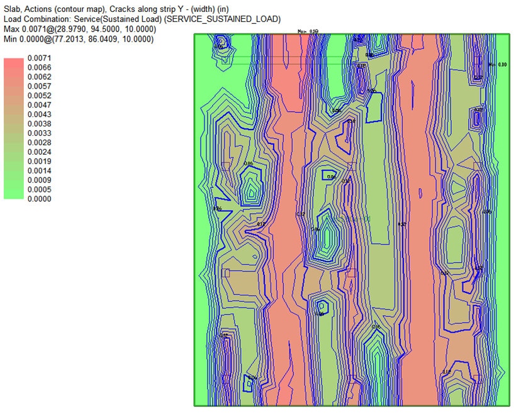Click the 0.0024 legend value
The image size is (521, 420).
tap(38, 152)
